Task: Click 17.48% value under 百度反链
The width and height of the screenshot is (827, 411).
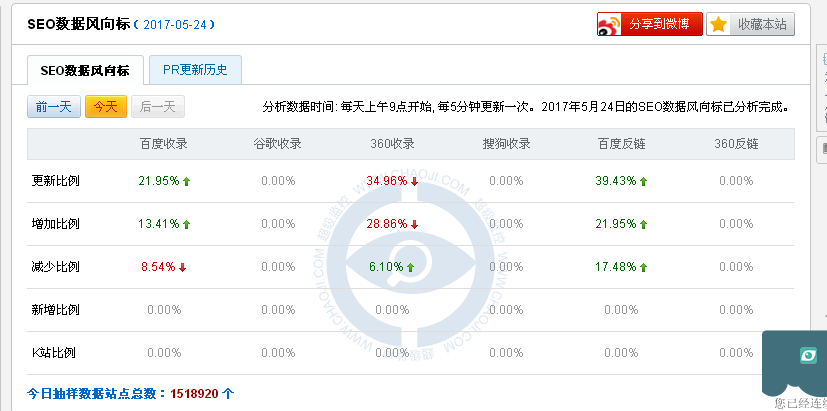Action: point(616,266)
